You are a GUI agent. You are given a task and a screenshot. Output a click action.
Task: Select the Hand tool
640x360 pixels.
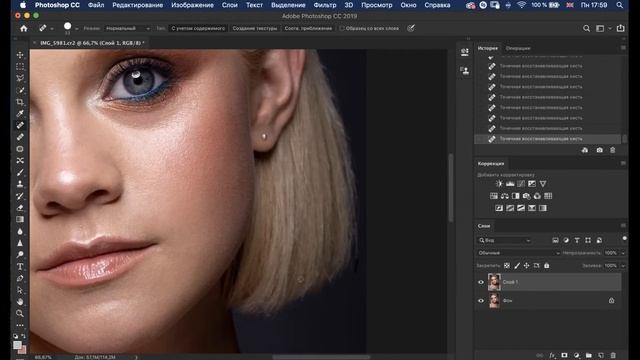click(20, 302)
